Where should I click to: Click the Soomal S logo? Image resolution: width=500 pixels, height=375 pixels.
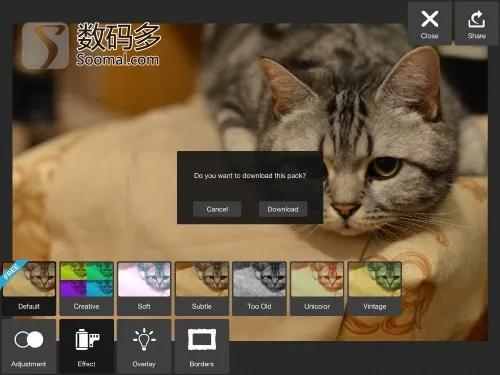click(x=45, y=45)
